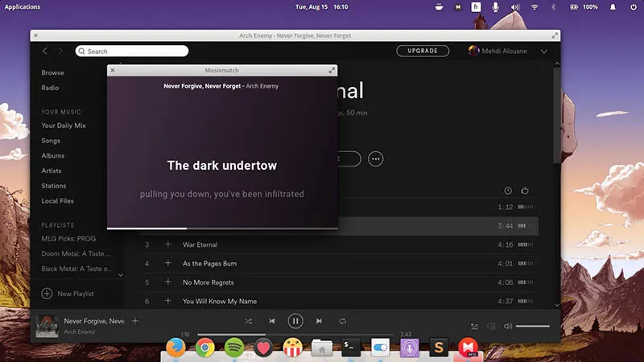Image resolution: width=644 pixels, height=362 pixels.
Task: Go back with the left arrow
Action: tap(45, 51)
